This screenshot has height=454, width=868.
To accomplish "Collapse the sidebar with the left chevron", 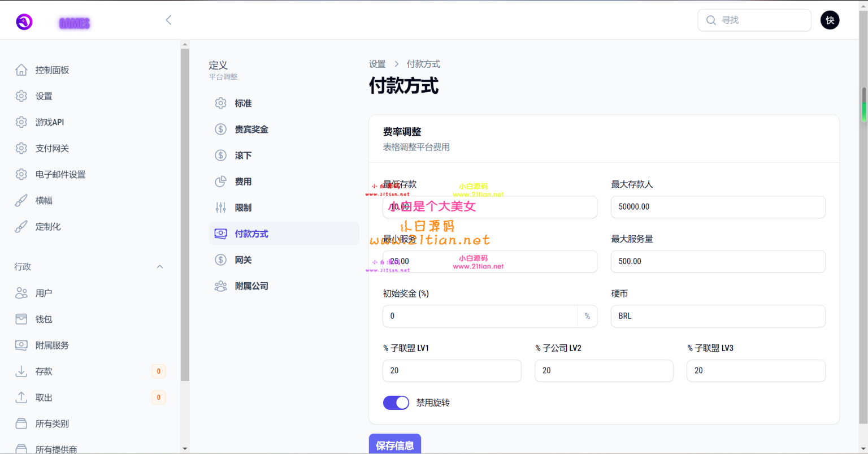I will 168,20.
